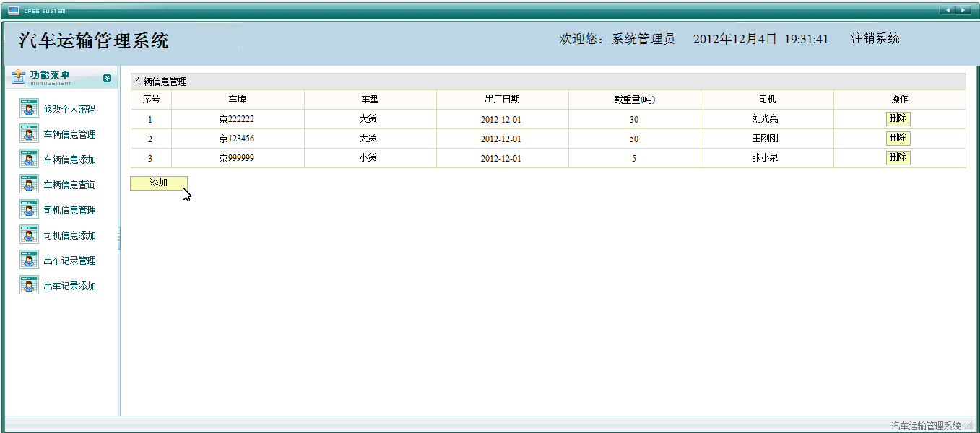This screenshot has width=980, height=433.
Task: Open 出车记录管理 menu item
Action: pos(69,261)
